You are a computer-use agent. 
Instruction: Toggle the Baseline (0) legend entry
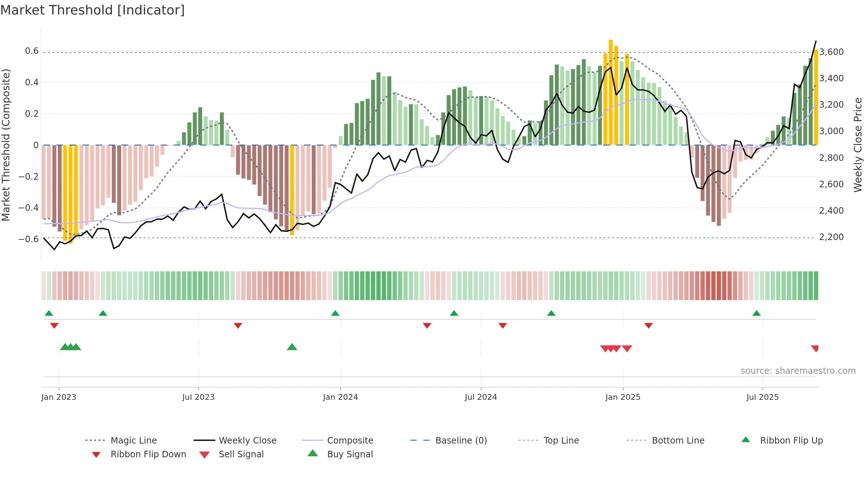click(448, 440)
